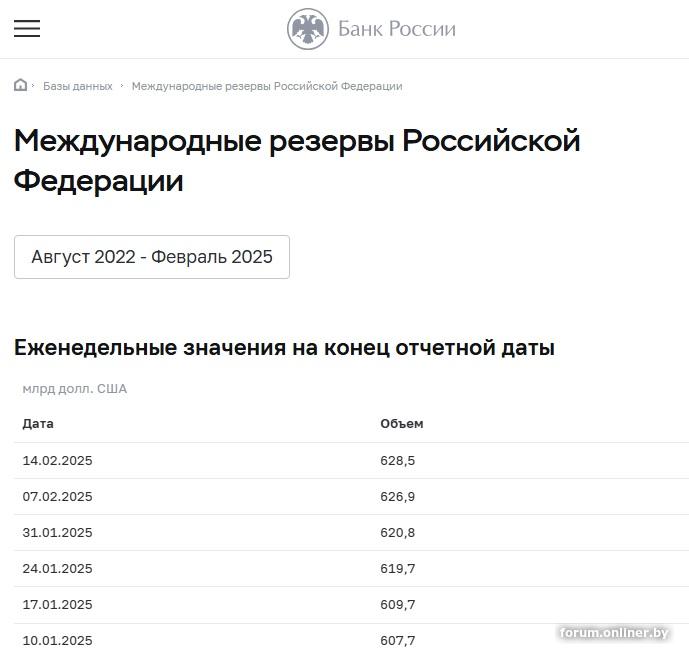Click the 619,7 volume value
The width and height of the screenshot is (689, 654).
click(397, 569)
